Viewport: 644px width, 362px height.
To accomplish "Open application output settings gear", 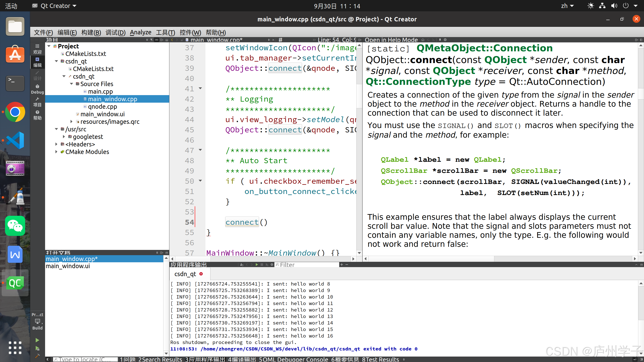I will click(x=272, y=265).
